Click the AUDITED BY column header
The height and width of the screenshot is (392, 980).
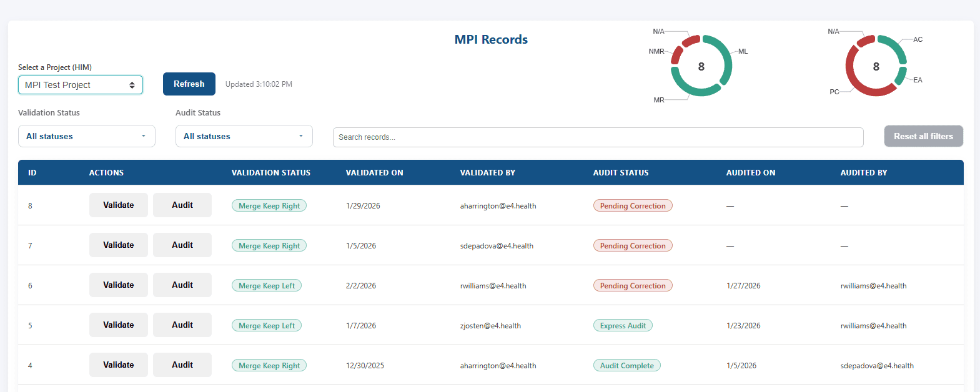864,173
